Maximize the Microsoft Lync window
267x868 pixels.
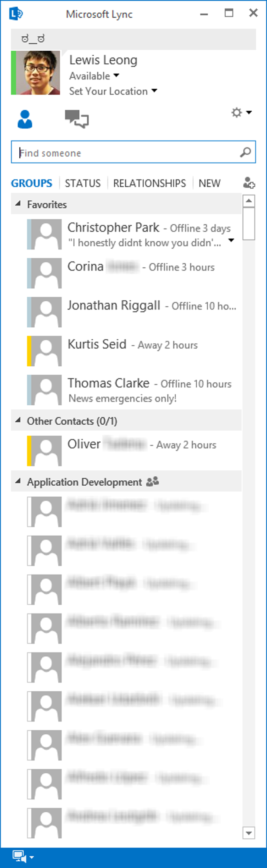pos(229,13)
